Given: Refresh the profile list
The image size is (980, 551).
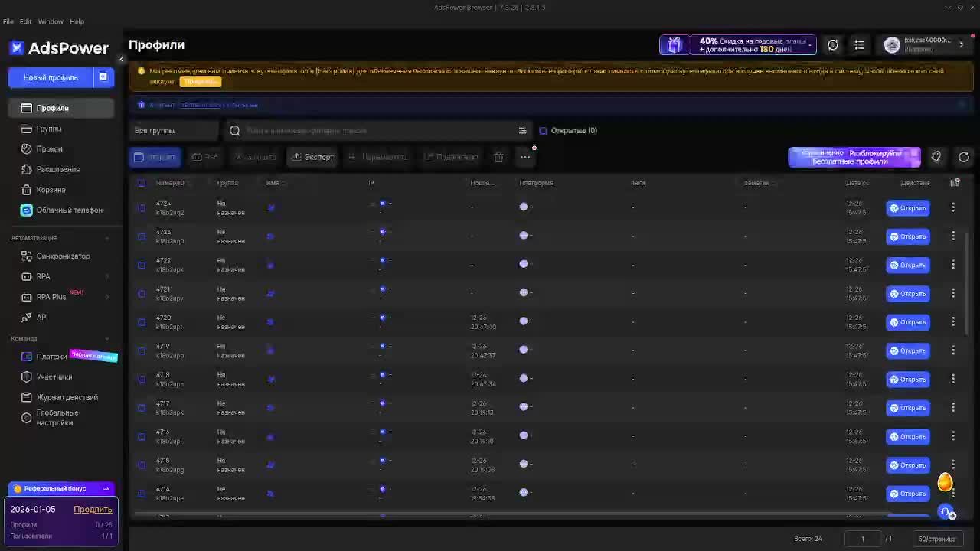Looking at the screenshot, I should click(x=963, y=157).
